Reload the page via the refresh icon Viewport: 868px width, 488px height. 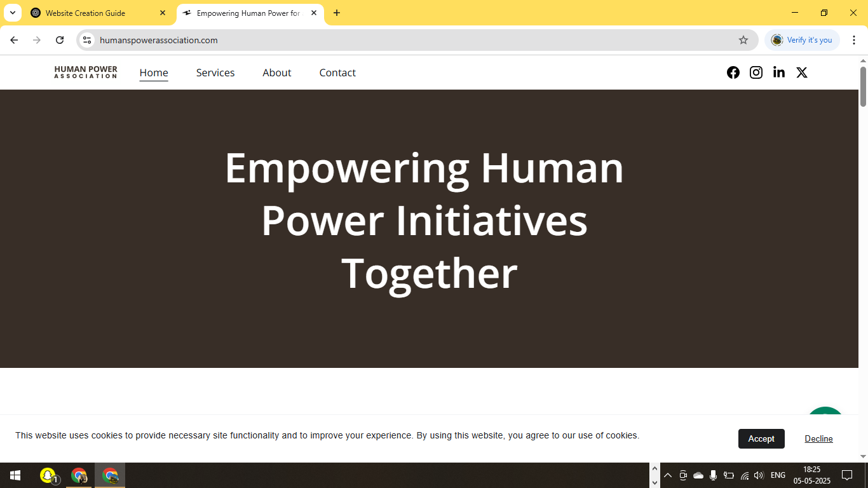tap(60, 39)
